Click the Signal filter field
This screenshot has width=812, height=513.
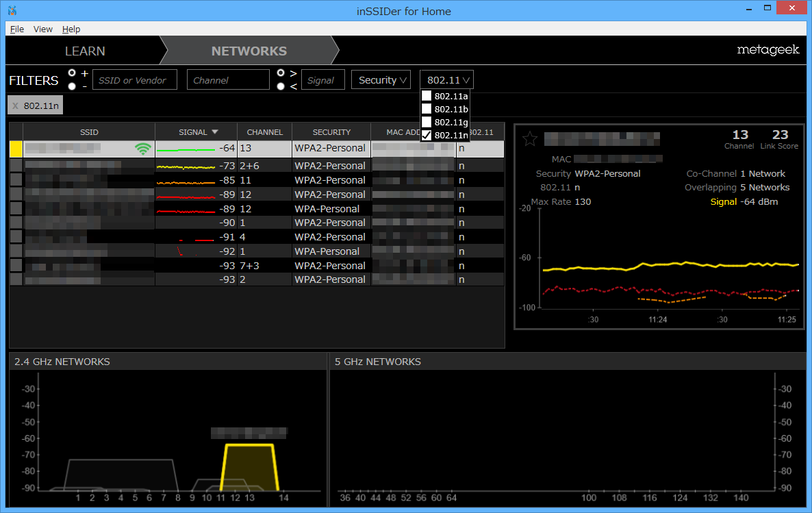[322, 80]
